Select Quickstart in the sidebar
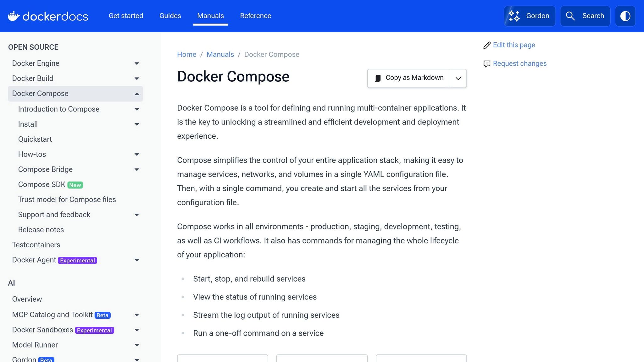Viewport: 644px width, 362px height. 35,139
